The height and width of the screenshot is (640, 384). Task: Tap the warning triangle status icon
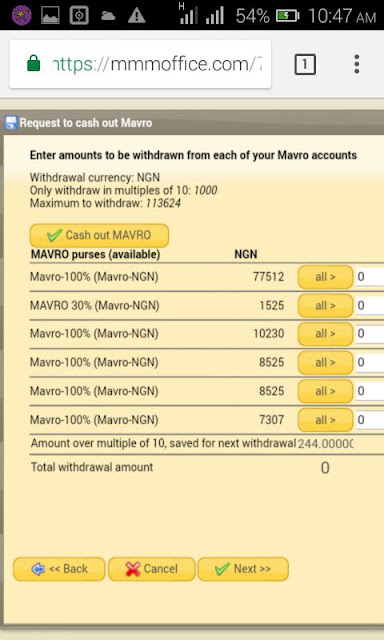click(136, 16)
